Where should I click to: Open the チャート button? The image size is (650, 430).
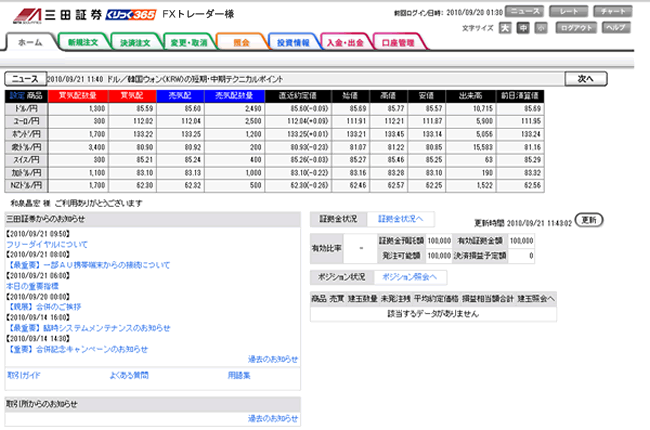[613, 12]
